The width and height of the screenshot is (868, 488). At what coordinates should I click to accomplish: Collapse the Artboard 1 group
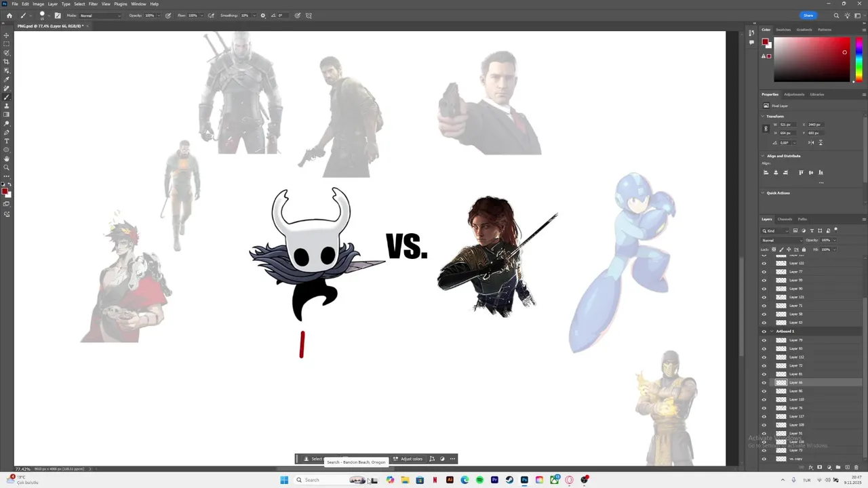coord(772,331)
